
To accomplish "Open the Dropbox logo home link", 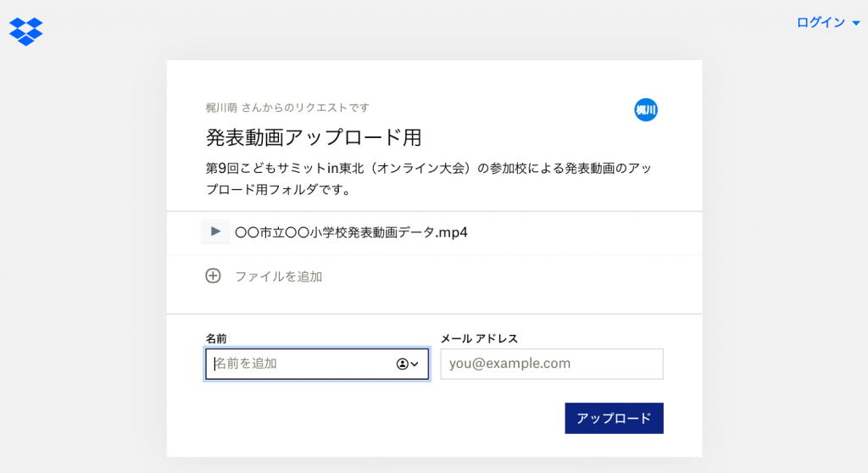I will (x=26, y=31).
